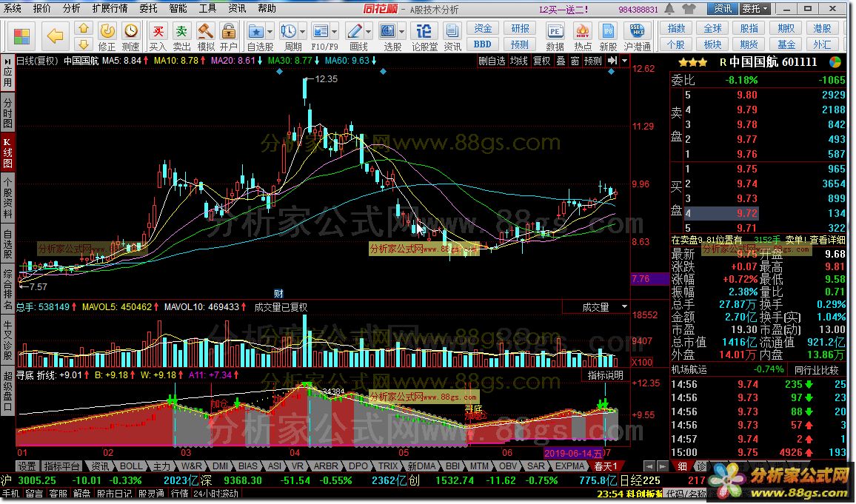
Task: Toggle the 窗 window option
Action: pyautogui.click(x=575, y=61)
